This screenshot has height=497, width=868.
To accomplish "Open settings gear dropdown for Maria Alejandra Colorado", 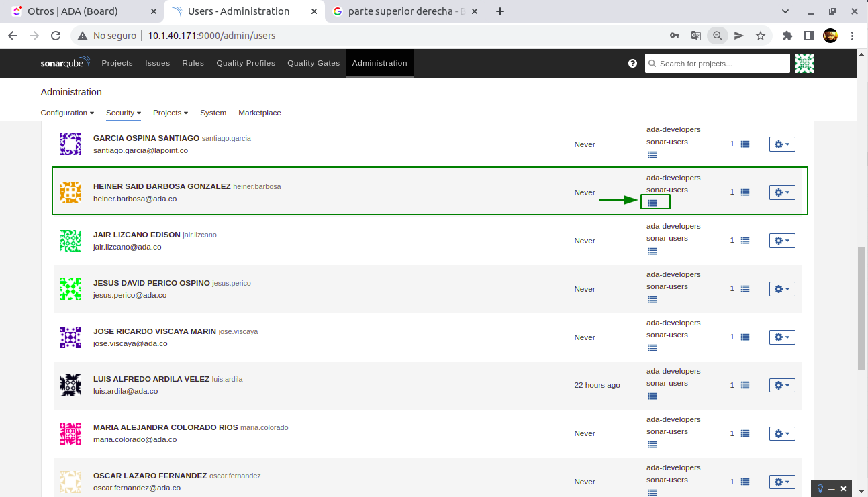I will (782, 433).
